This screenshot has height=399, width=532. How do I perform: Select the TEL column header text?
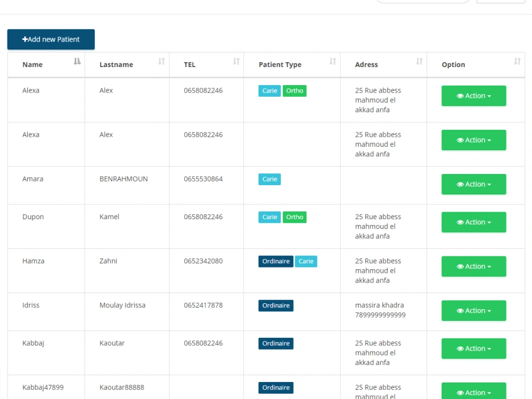click(x=190, y=64)
